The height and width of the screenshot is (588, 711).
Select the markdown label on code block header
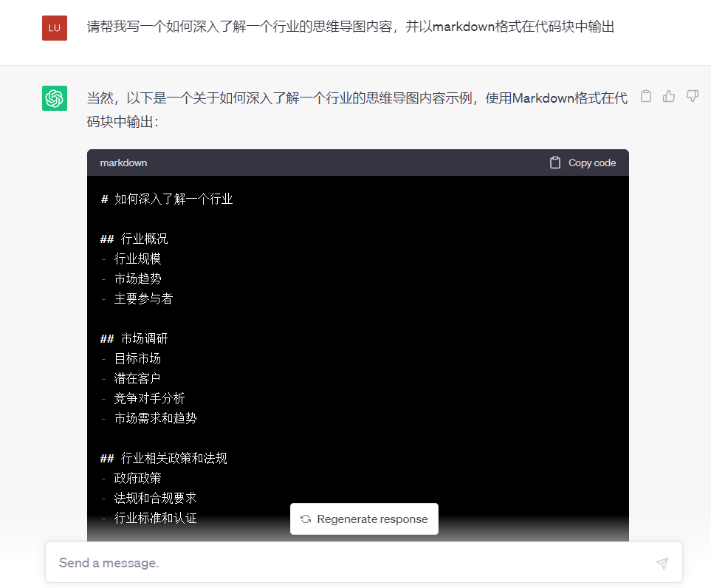(123, 163)
